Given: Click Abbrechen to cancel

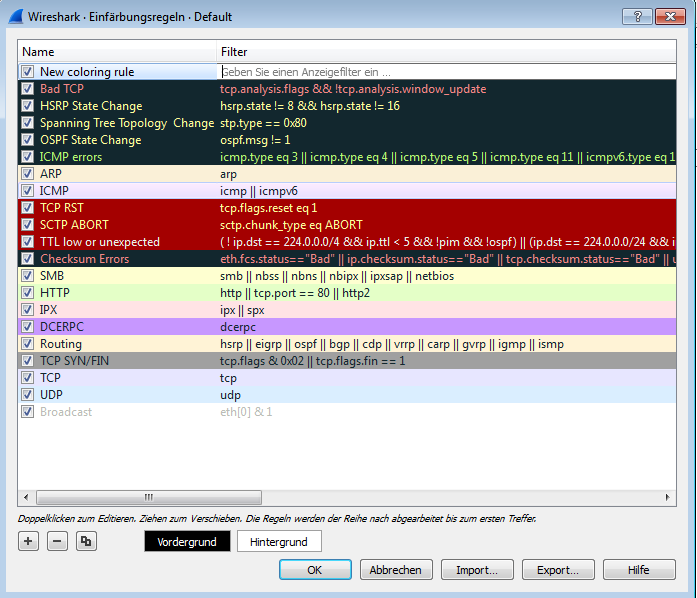Looking at the screenshot, I should click(396, 570).
